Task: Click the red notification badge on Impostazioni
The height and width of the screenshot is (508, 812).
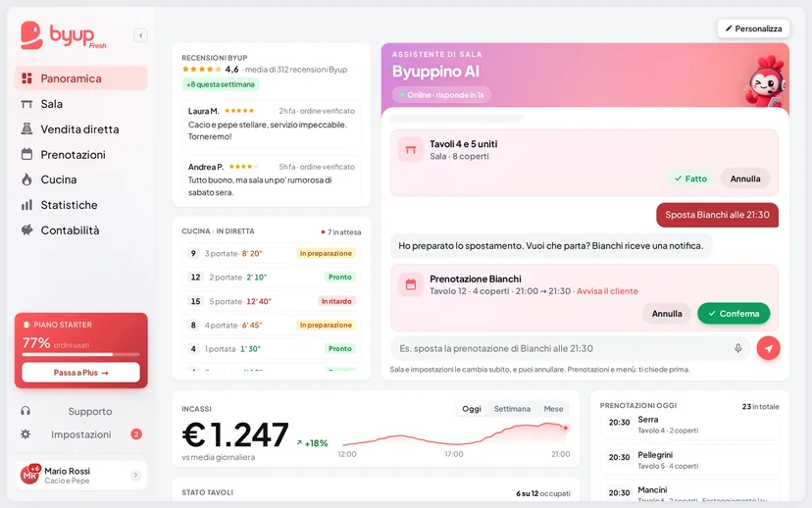Action: [x=136, y=433]
